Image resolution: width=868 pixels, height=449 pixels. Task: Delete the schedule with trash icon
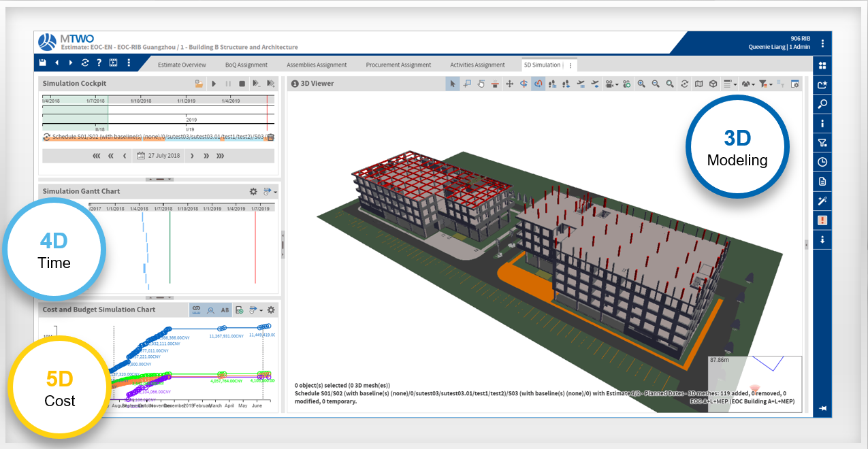[270, 137]
